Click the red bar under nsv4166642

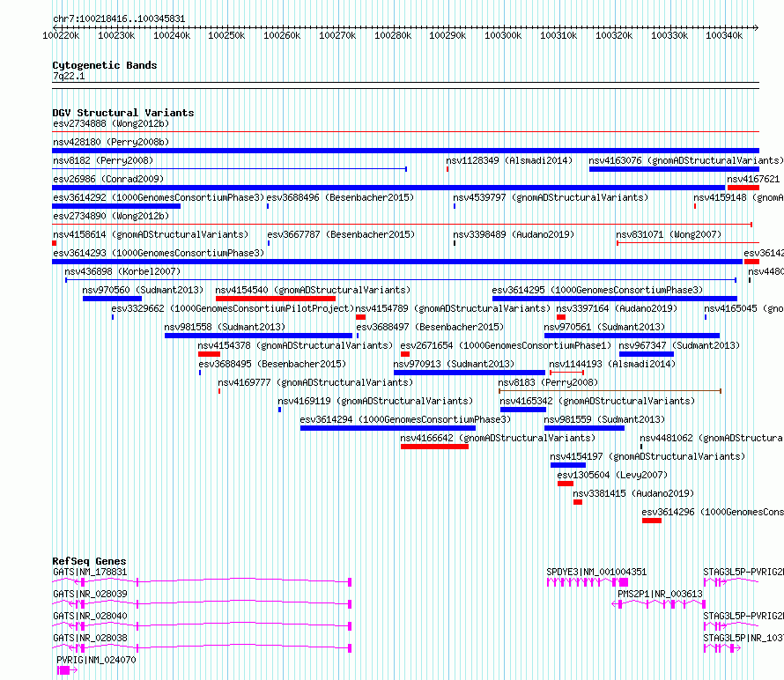[434, 447]
